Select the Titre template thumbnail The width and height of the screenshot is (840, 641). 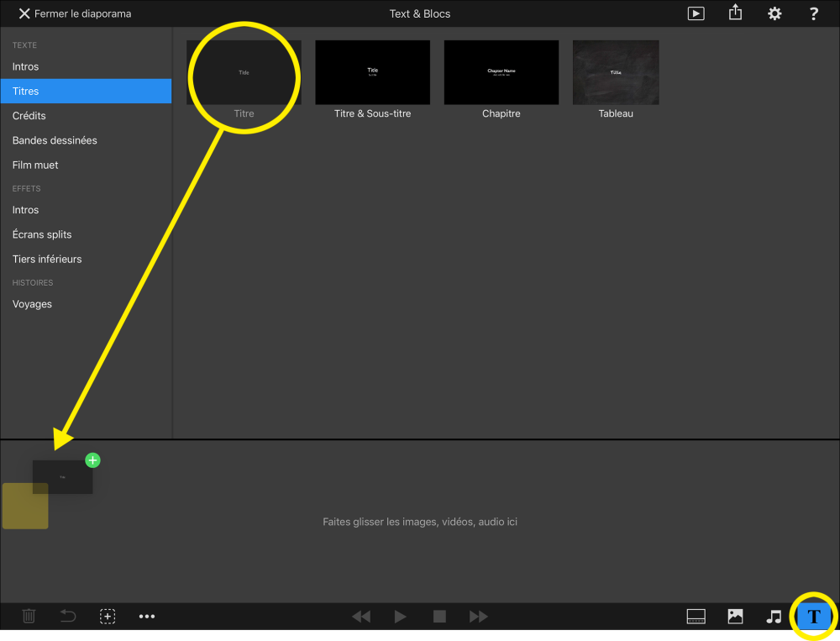point(244,72)
